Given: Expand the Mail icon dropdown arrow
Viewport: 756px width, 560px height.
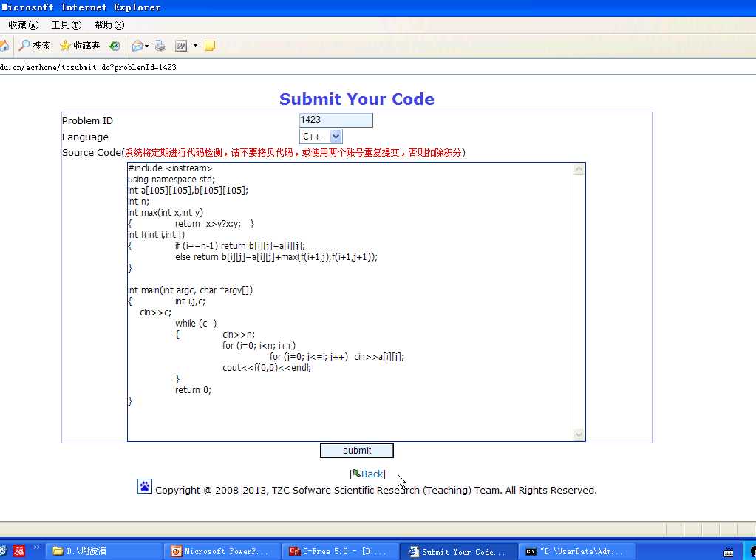Looking at the screenshot, I should click(x=146, y=46).
